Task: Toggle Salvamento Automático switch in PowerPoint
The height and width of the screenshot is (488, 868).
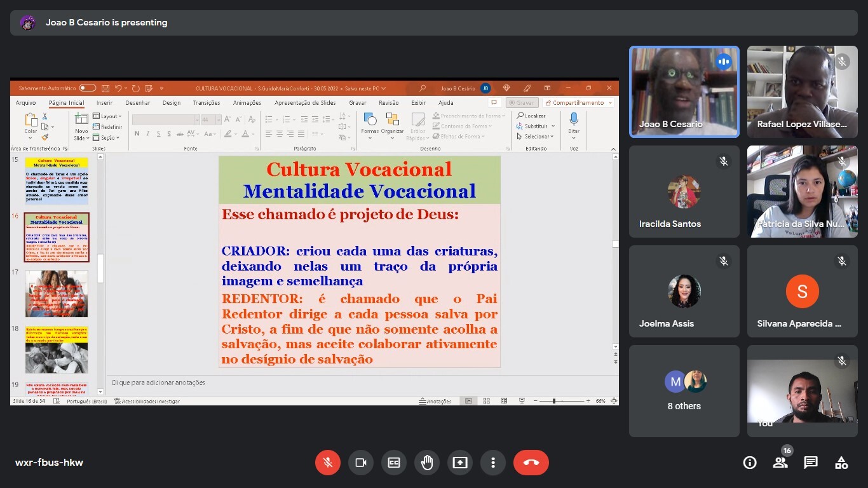Action: pos(88,88)
